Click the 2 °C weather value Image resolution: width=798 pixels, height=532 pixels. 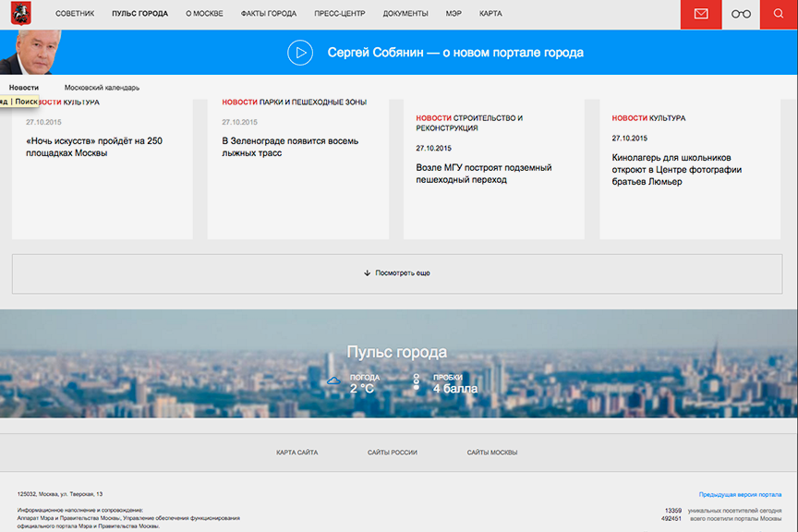362,389
